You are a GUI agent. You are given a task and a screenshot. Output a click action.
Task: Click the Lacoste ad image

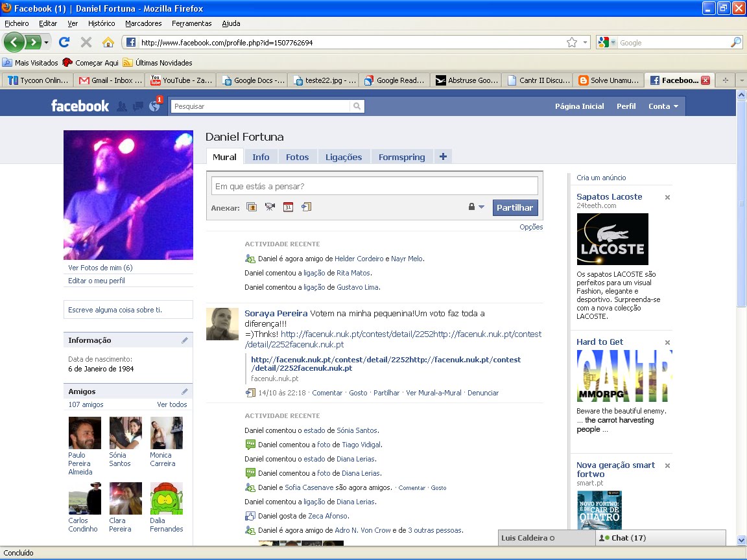point(613,239)
